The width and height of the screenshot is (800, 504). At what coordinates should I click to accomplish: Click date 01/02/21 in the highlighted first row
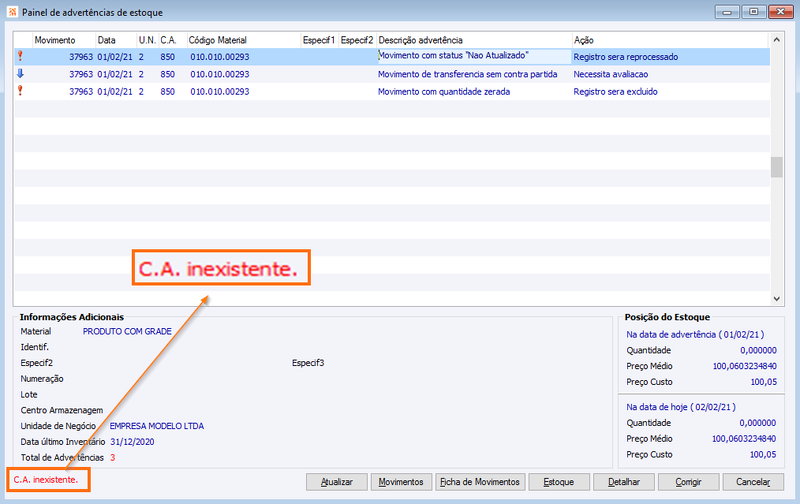[x=115, y=57]
